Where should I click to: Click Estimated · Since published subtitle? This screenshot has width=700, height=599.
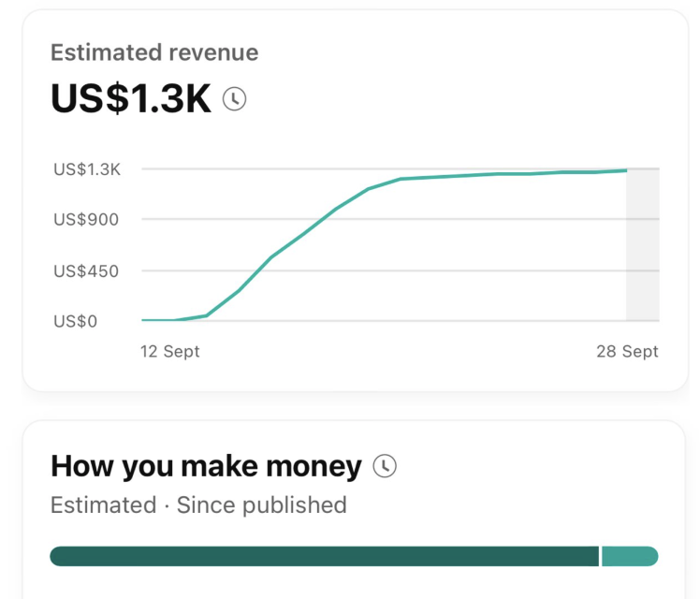[x=198, y=505]
